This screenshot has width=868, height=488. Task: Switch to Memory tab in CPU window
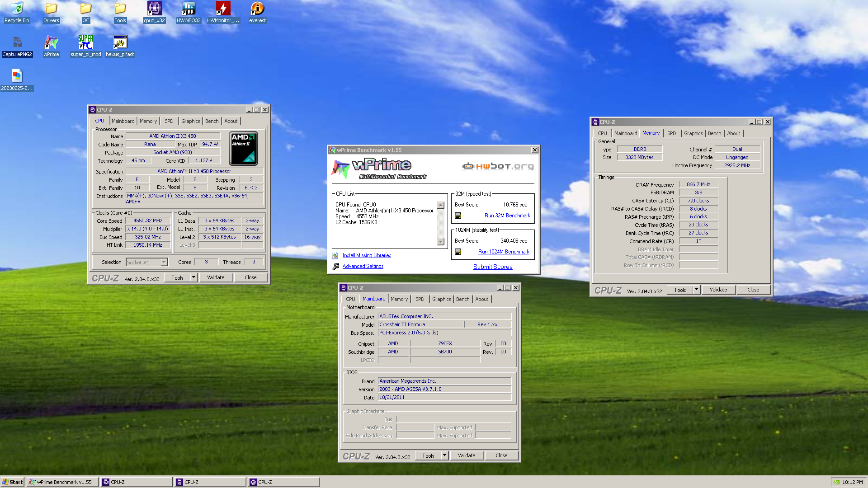pyautogui.click(x=148, y=121)
